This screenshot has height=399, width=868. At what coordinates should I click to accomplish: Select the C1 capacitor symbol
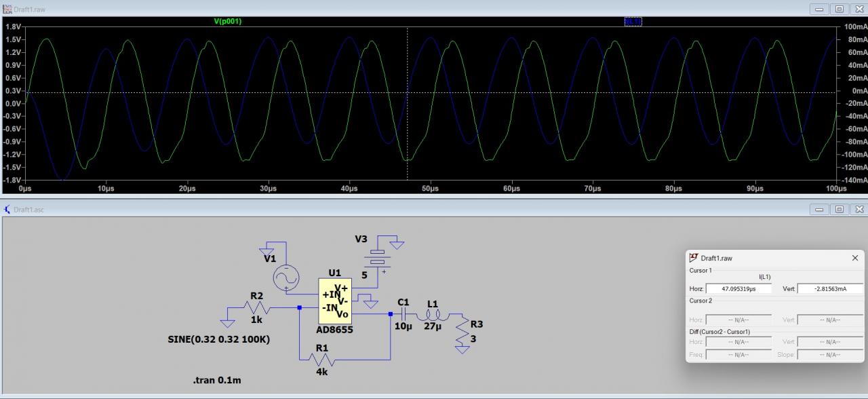point(403,314)
